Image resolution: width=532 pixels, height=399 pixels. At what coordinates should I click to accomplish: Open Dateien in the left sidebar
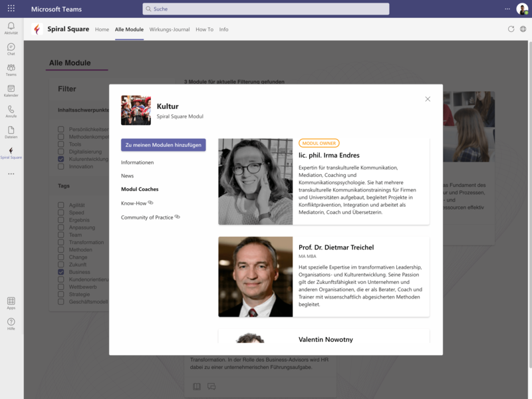[11, 131]
